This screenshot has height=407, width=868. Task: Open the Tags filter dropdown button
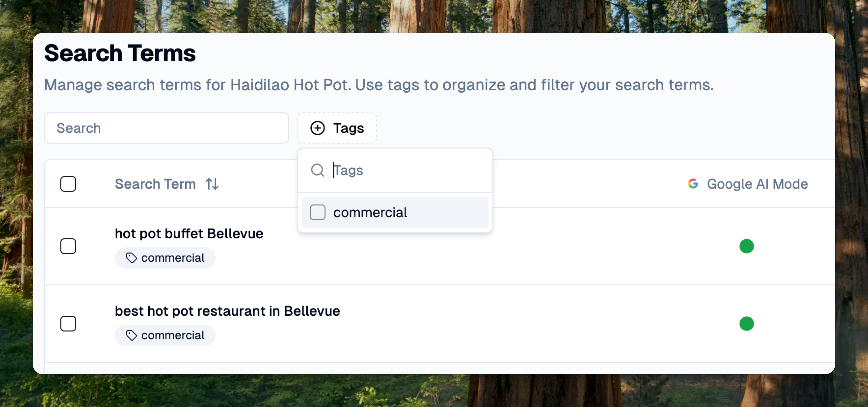tap(337, 128)
